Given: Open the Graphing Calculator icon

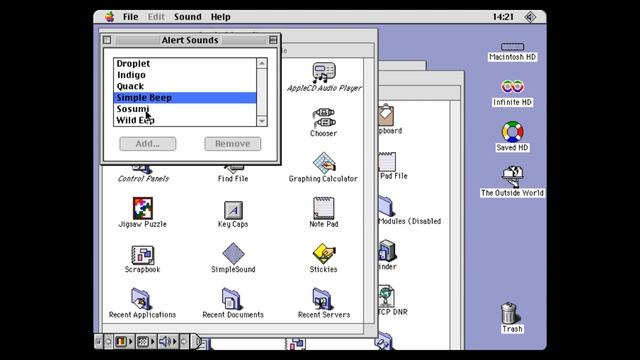Looking at the screenshot, I should click(x=324, y=163).
